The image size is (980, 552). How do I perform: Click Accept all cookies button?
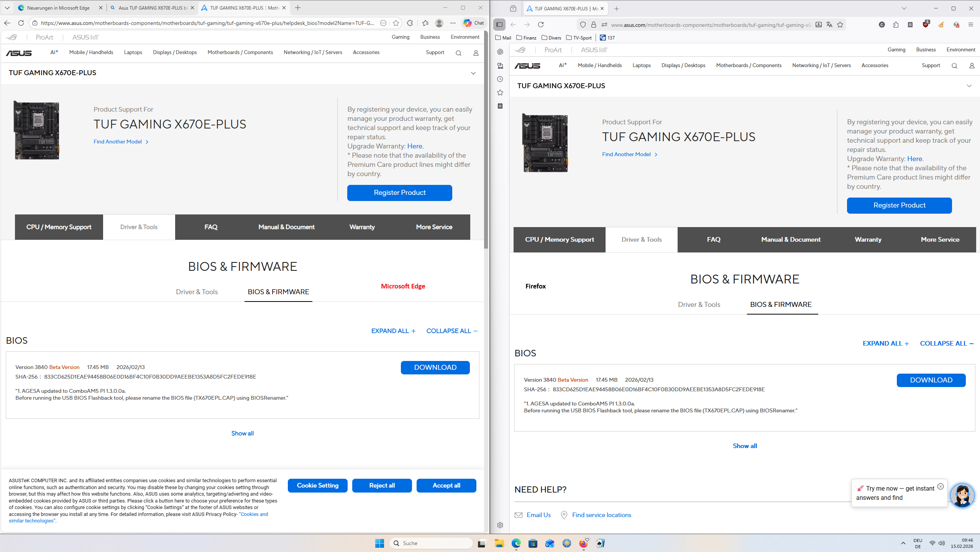tap(446, 485)
